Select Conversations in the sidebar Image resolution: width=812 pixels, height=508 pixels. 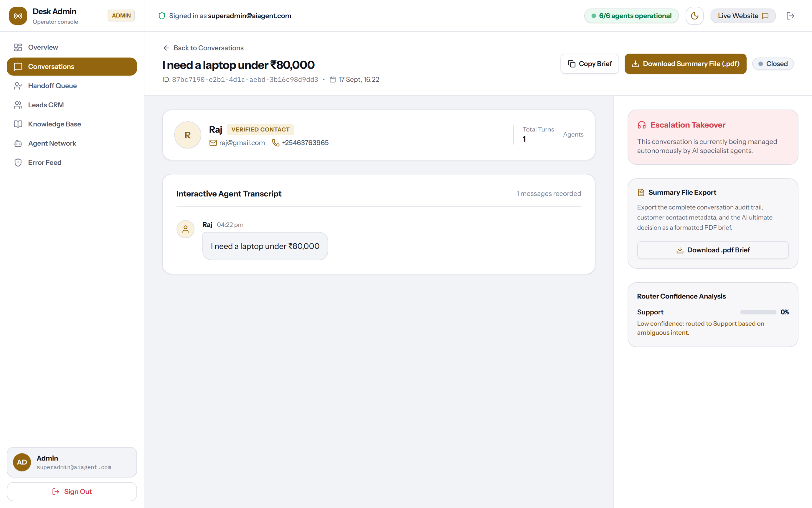click(72, 67)
